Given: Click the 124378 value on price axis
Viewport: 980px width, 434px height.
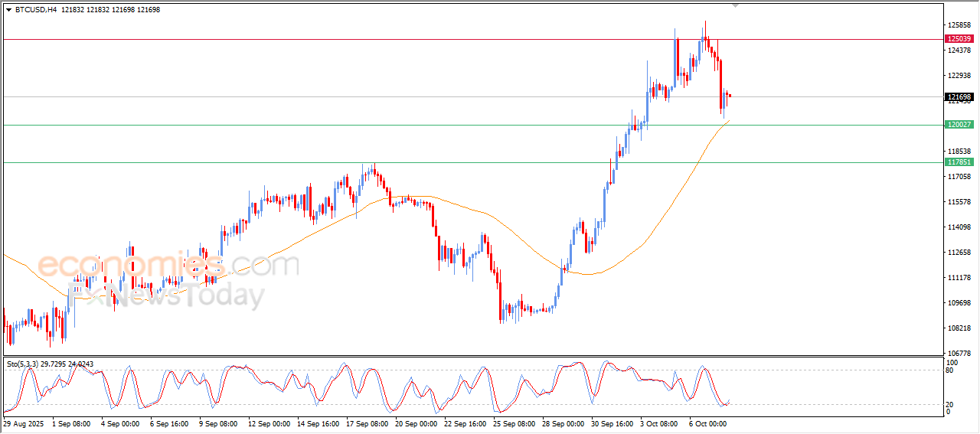Looking at the screenshot, I should [x=959, y=51].
